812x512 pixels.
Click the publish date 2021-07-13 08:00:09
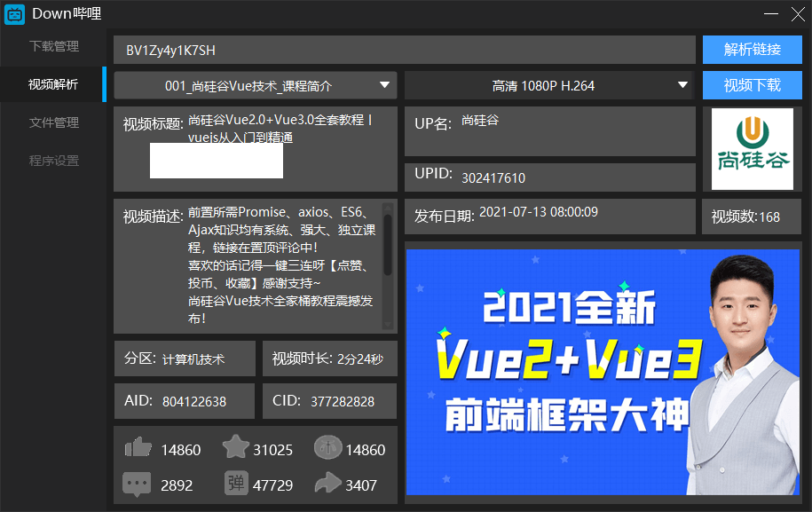point(539,212)
